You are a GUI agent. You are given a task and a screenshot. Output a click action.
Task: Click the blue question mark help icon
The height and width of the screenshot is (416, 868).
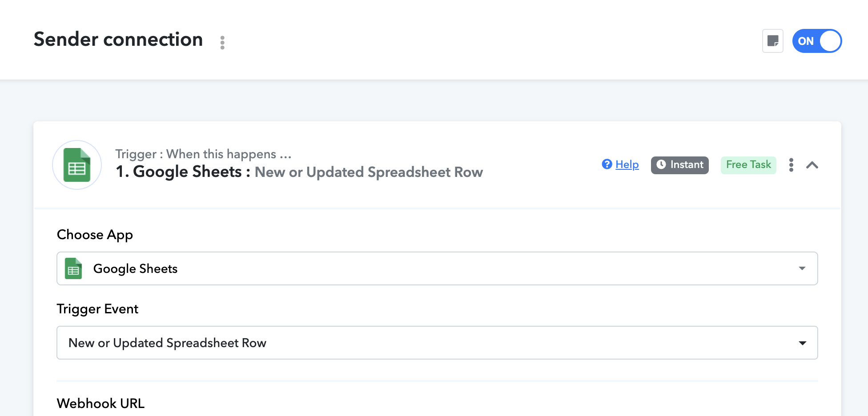[607, 164]
